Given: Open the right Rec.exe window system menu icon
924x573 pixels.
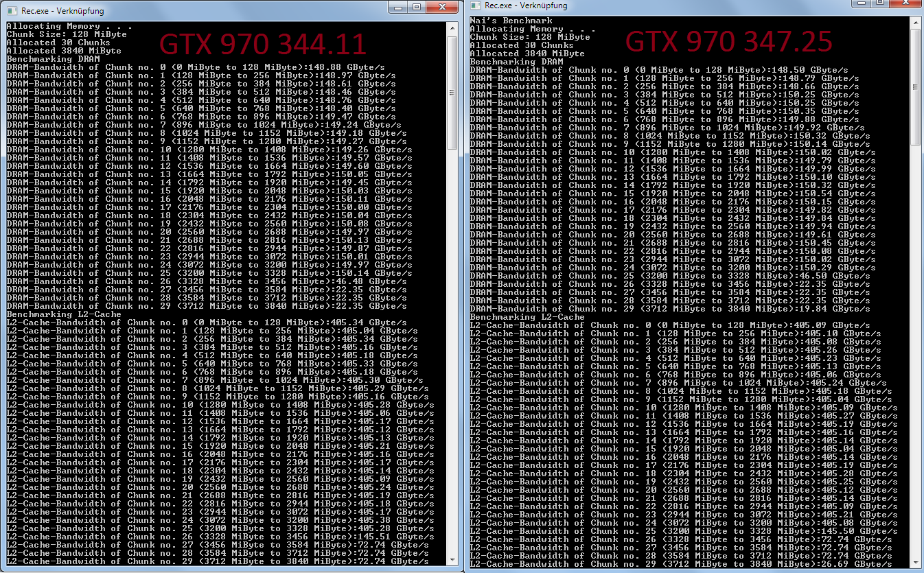Looking at the screenshot, I should [x=474, y=5].
